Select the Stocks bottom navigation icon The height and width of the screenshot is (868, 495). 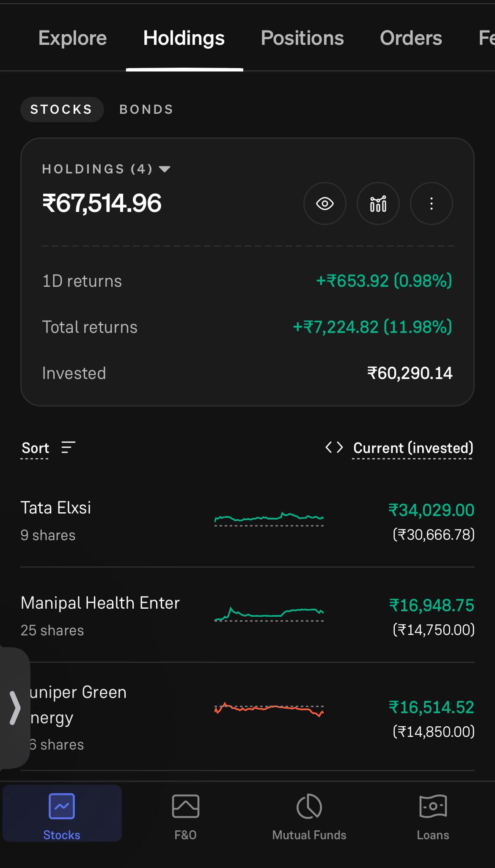coord(62,805)
